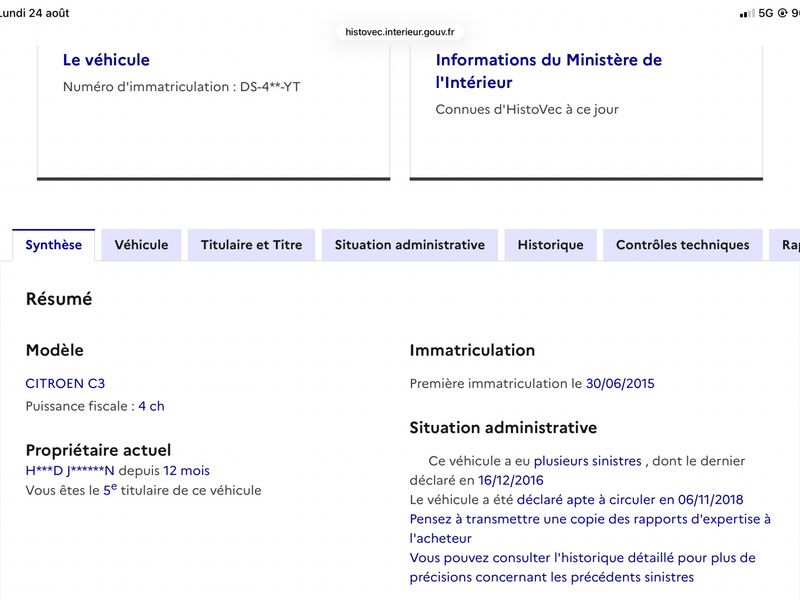Switch to the Véhicule tab
Screen dimensions: 800x600
141,245
